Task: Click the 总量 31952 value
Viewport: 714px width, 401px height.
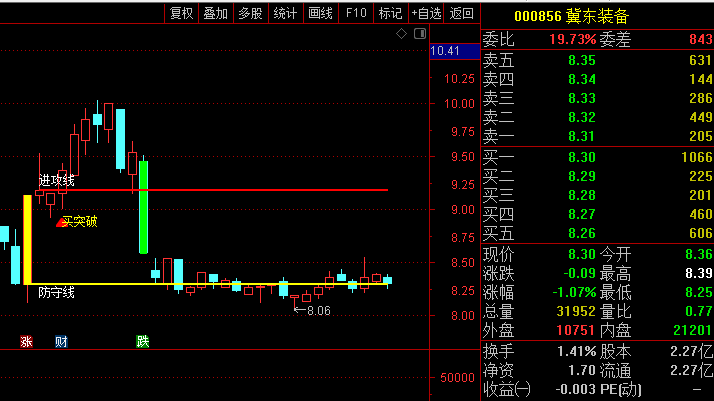Action: click(x=576, y=311)
